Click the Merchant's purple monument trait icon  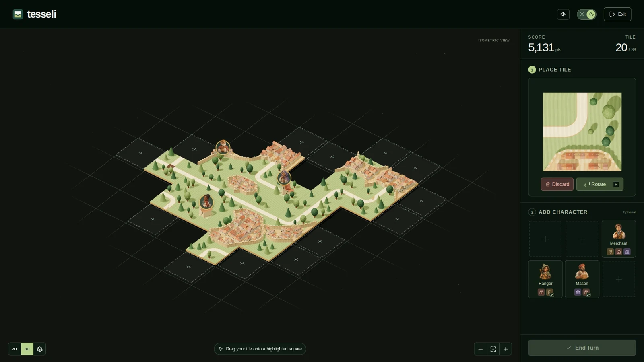click(x=627, y=252)
